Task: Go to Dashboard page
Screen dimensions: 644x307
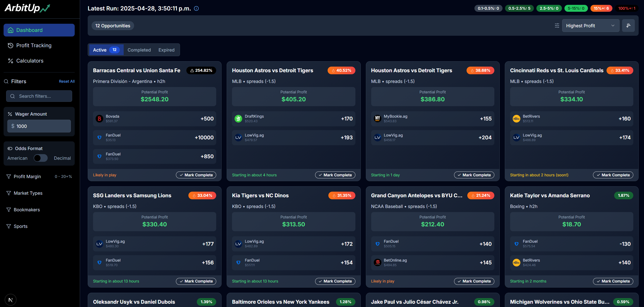Action: (39, 30)
